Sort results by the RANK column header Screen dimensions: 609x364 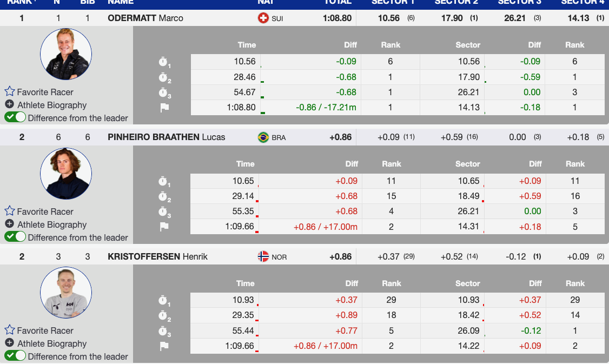pyautogui.click(x=22, y=2)
